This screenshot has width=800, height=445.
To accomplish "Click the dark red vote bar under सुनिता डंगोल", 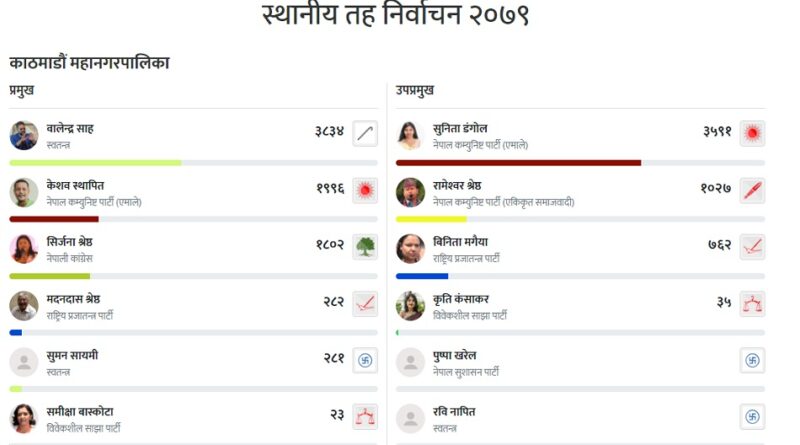I will coord(518,162).
